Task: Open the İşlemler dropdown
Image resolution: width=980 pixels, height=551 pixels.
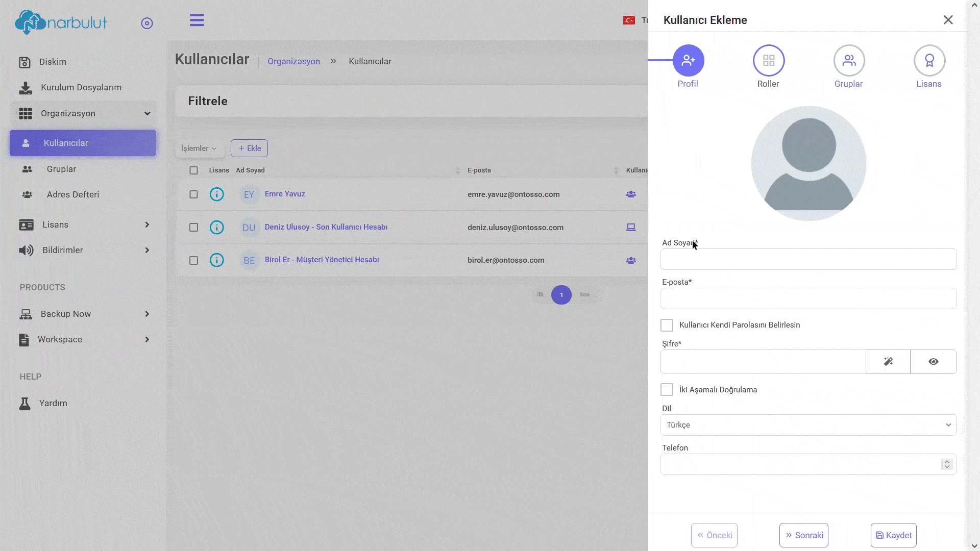Action: coord(199,148)
